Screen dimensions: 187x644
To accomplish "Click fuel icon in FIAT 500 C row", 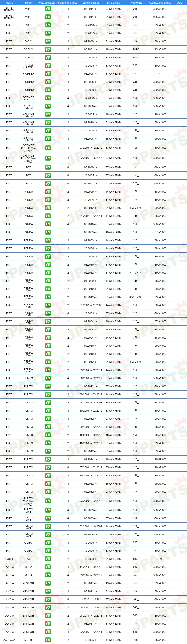I will pyautogui.click(x=48, y=41).
